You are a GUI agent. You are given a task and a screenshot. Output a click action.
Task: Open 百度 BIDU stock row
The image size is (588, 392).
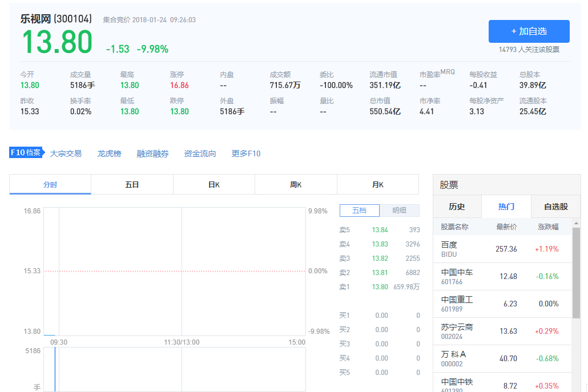(502, 249)
